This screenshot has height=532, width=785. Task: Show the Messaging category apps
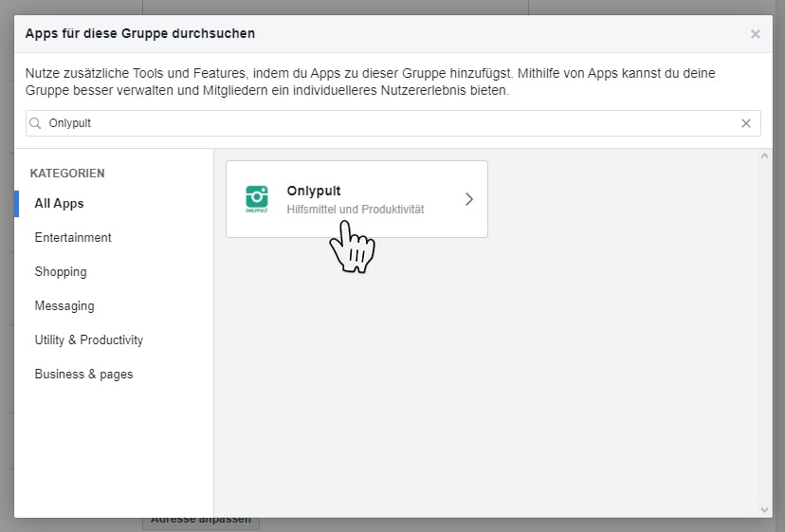(64, 305)
